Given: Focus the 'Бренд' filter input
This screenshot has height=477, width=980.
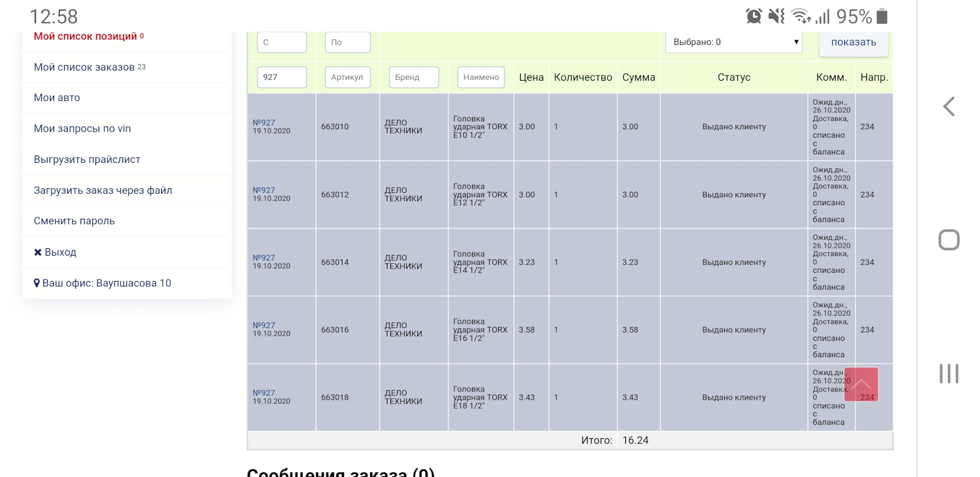Looking at the screenshot, I should tap(413, 77).
